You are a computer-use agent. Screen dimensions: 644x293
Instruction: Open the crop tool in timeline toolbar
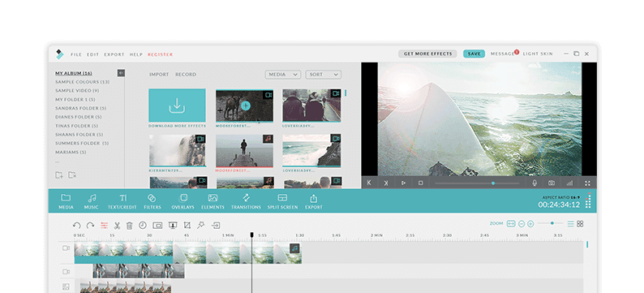187,225
